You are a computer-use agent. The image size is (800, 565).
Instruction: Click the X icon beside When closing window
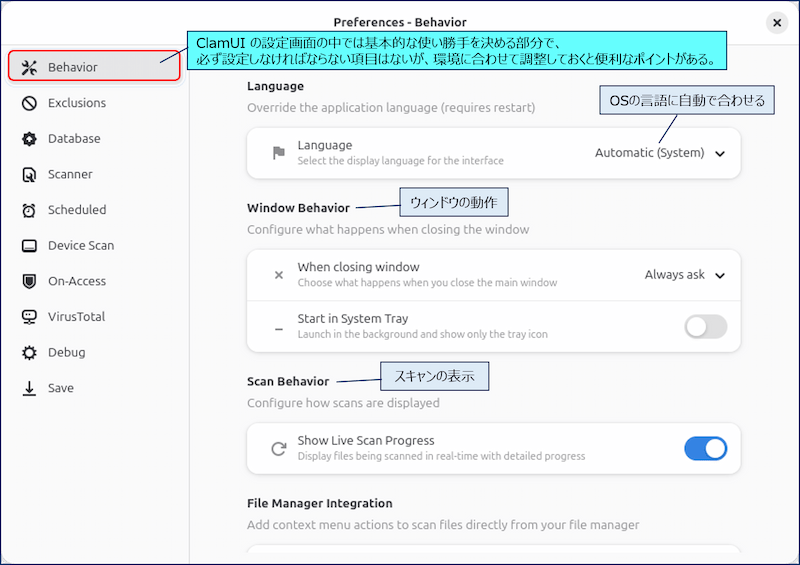point(279,275)
